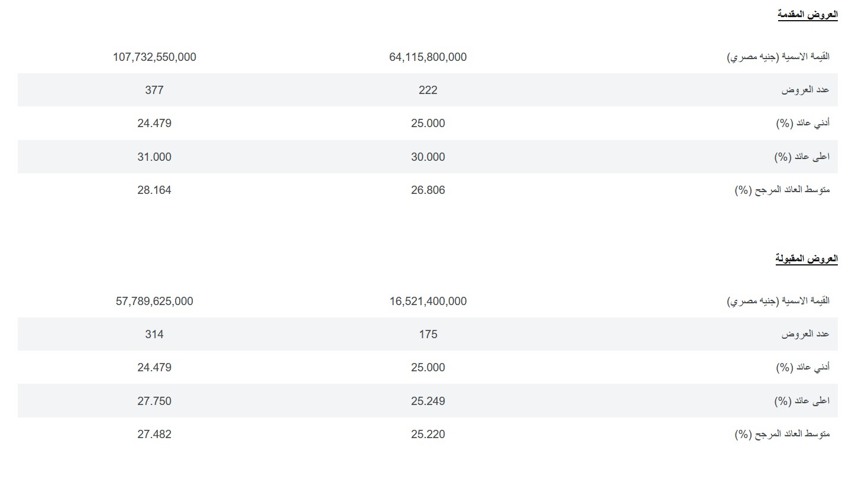Select accepted value 16,521,400,000

[x=428, y=302]
